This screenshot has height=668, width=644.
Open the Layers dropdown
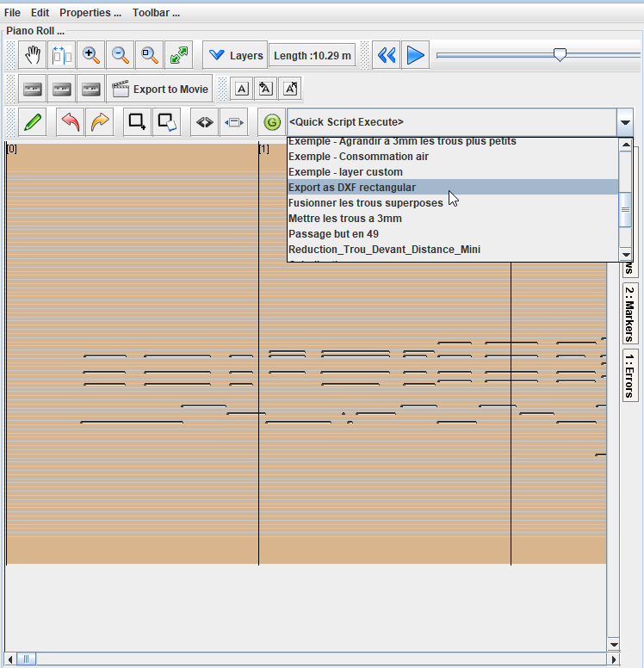(235, 56)
